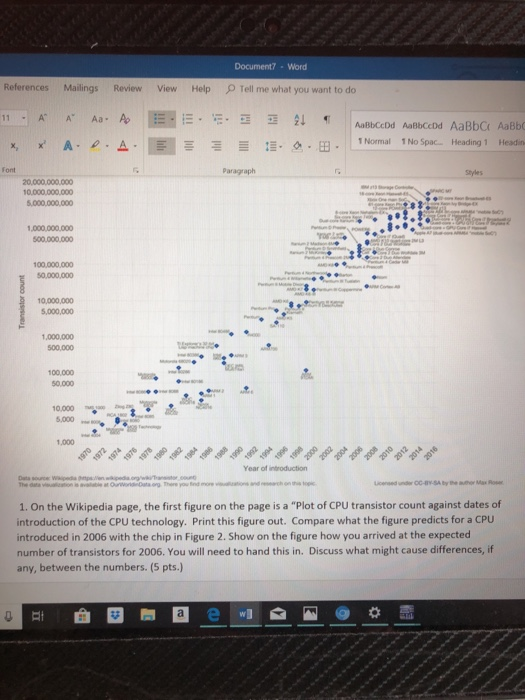Switch to the Review tab
This screenshot has width=525, height=700.
coord(127,88)
